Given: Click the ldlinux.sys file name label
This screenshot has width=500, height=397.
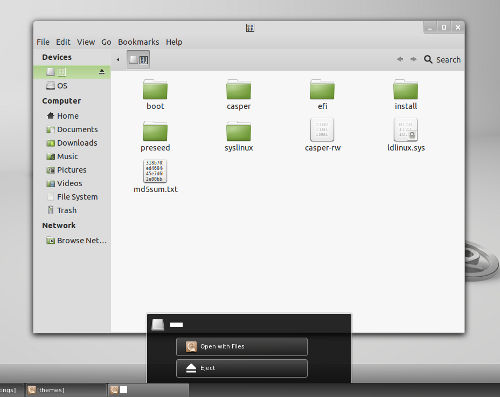Looking at the screenshot, I should (406, 148).
